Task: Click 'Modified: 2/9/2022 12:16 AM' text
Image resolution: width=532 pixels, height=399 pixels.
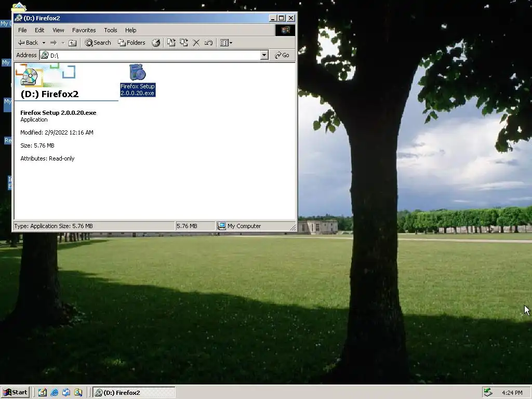Action: click(57, 132)
